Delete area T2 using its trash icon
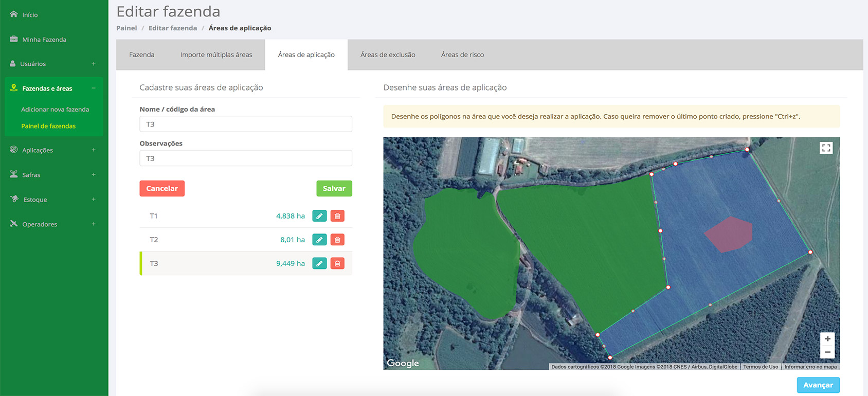Screen dimensions: 868x396 pos(337,240)
